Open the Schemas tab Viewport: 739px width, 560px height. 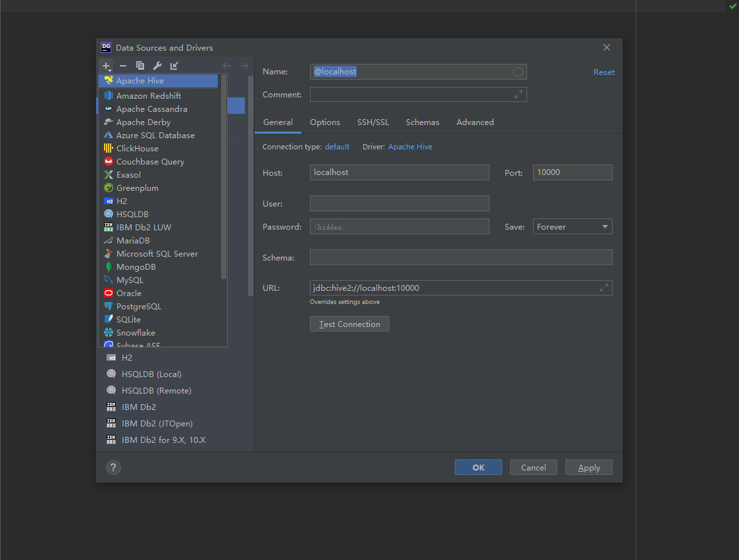click(422, 122)
